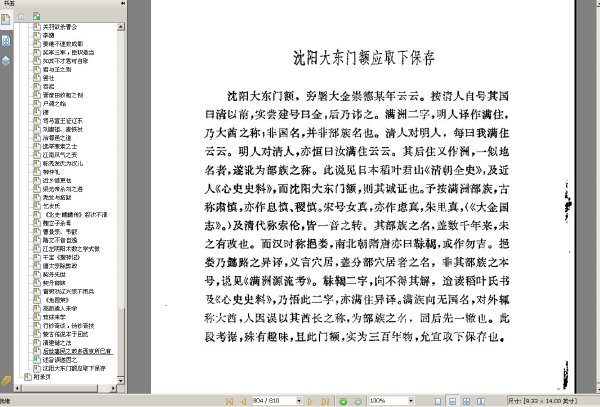Open bookmark '君与王之别'
This screenshot has width=600, height=407.
point(57,70)
